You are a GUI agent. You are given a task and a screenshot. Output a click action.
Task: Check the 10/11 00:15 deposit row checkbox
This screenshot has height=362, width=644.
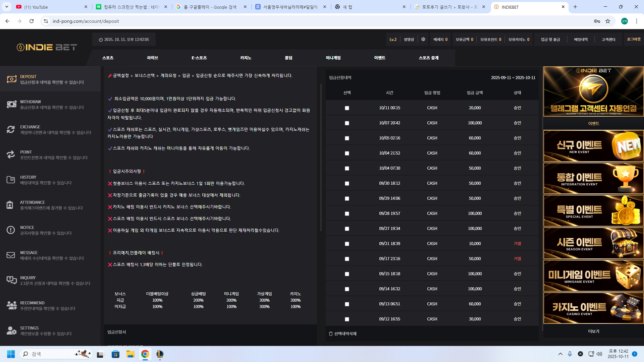pos(347,108)
